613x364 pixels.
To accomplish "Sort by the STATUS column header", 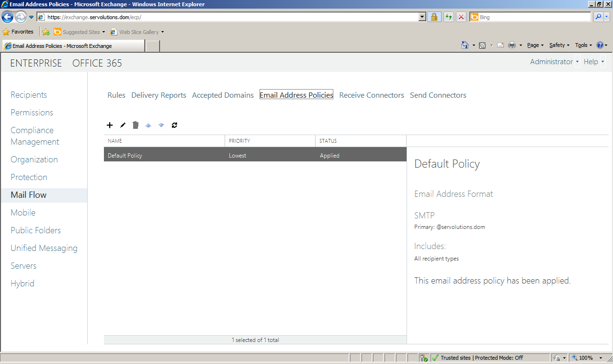I will 361,141.
